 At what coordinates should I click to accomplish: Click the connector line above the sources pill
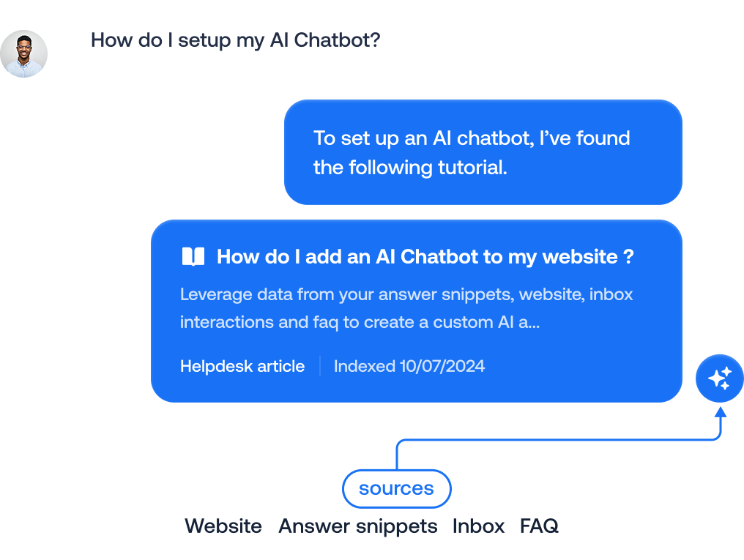pos(397,454)
